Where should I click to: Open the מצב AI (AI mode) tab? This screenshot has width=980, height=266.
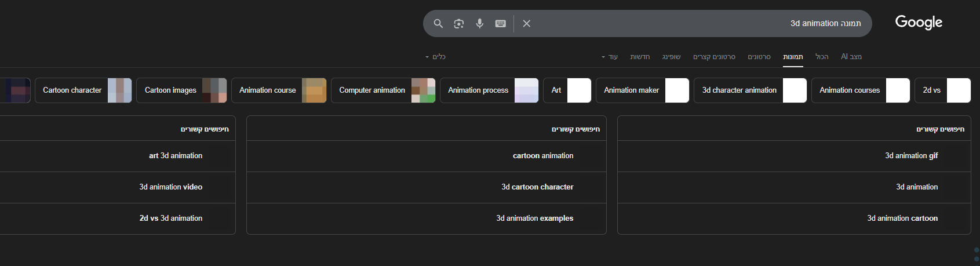coord(851,57)
